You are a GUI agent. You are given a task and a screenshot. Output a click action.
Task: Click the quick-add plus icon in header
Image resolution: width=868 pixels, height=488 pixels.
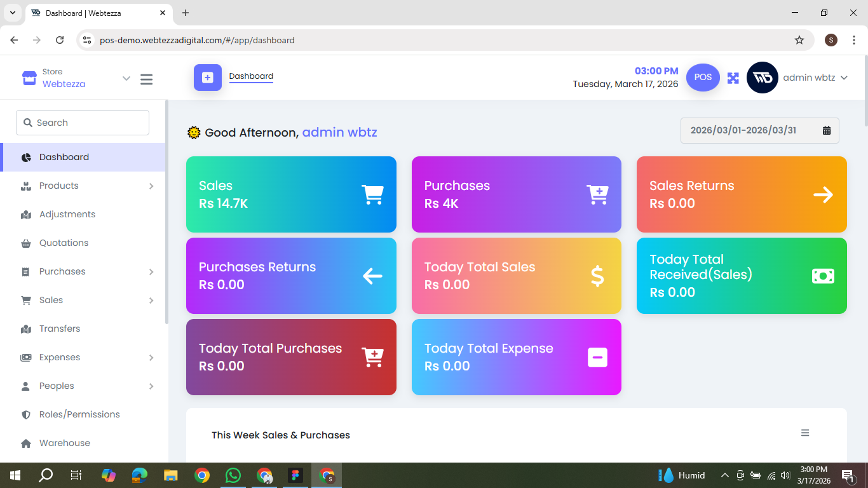click(x=208, y=78)
